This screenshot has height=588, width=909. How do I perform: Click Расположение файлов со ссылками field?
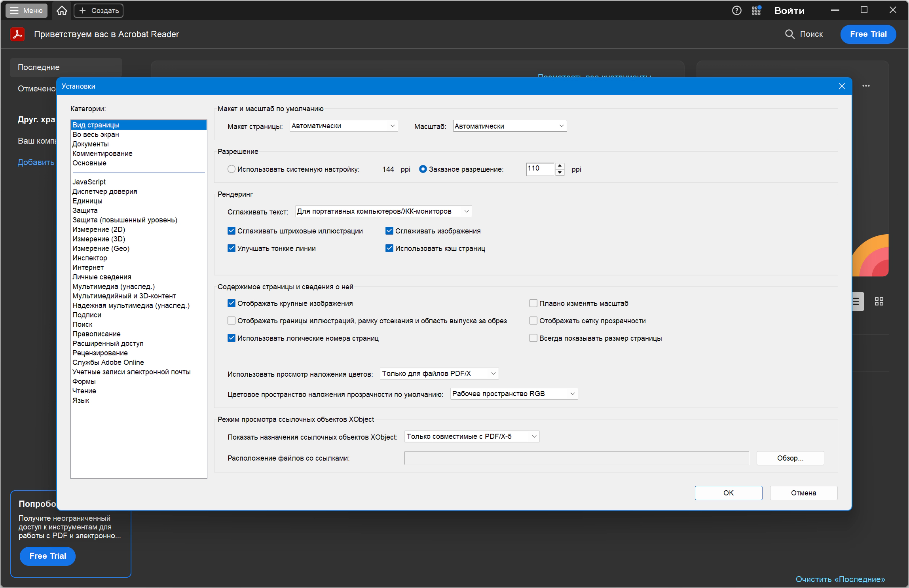point(577,458)
